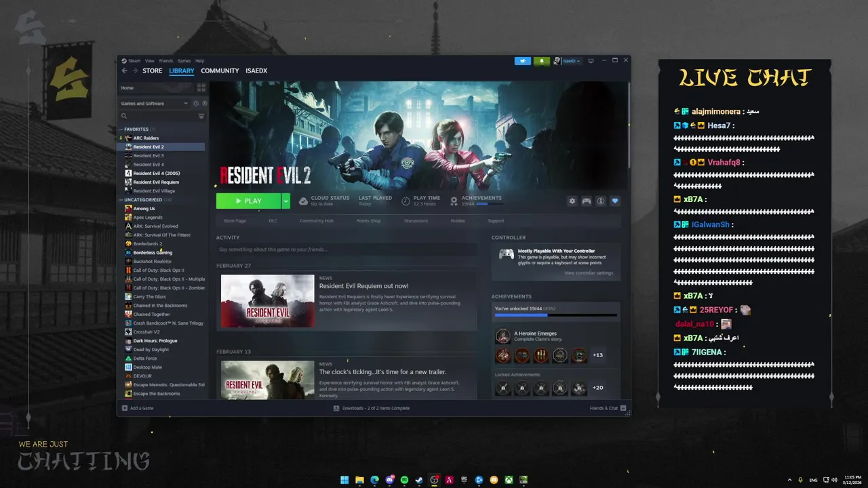Open Xbox app from the taskbar
Image resolution: width=868 pixels, height=488 pixels.
pyautogui.click(x=509, y=480)
